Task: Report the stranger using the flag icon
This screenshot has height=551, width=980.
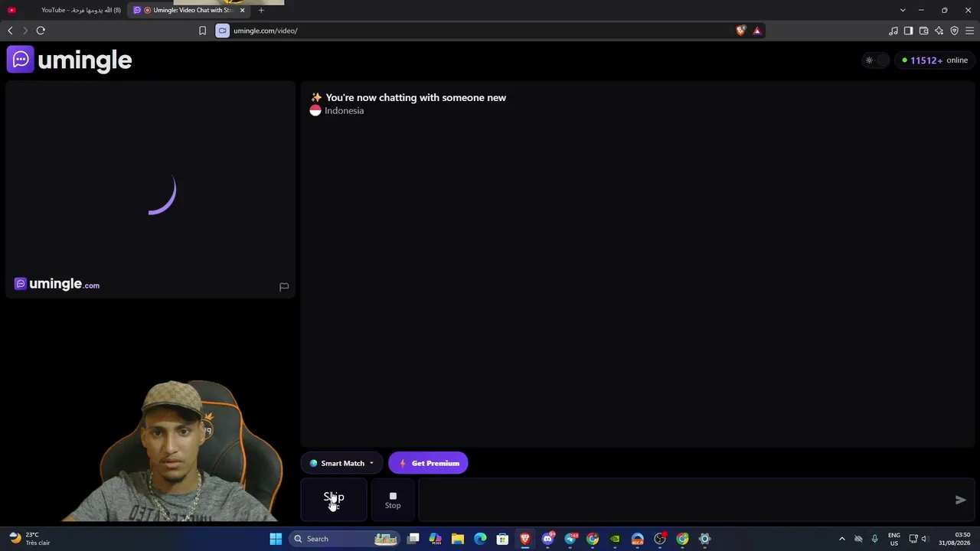Action: click(x=284, y=286)
